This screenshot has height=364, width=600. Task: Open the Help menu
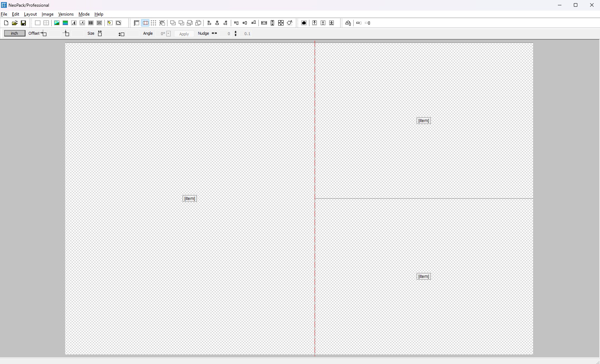[x=99, y=14]
